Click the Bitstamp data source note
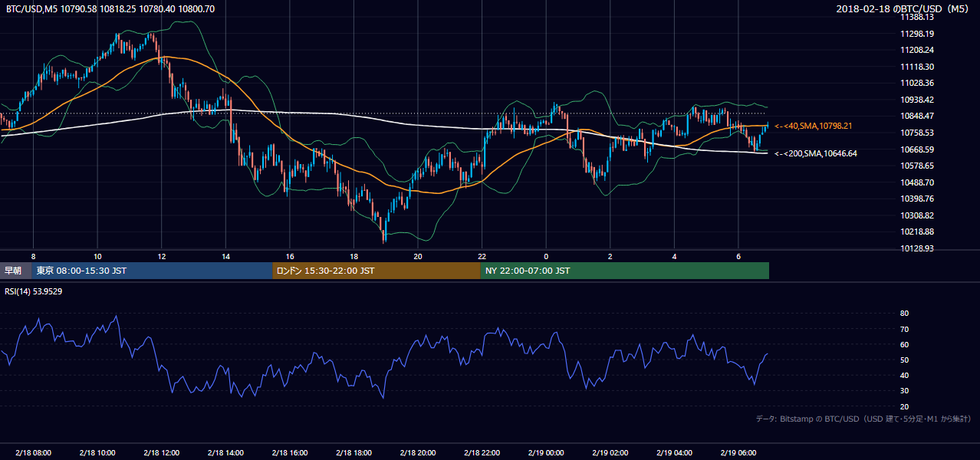This screenshot has height=460, width=980. (864, 419)
